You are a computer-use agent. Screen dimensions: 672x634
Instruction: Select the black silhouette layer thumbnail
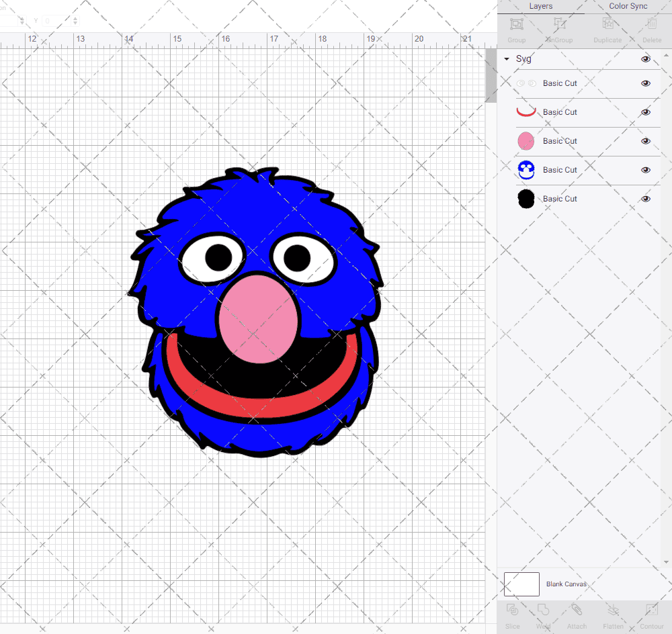(526, 199)
